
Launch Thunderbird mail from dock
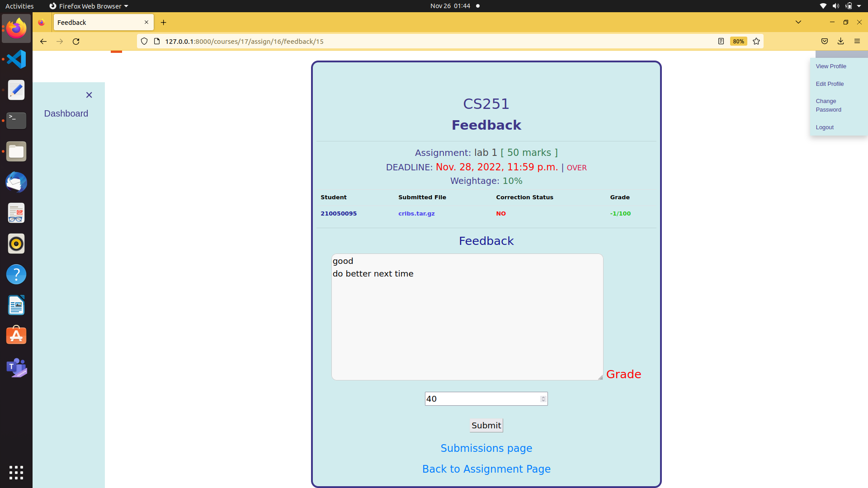(x=16, y=182)
